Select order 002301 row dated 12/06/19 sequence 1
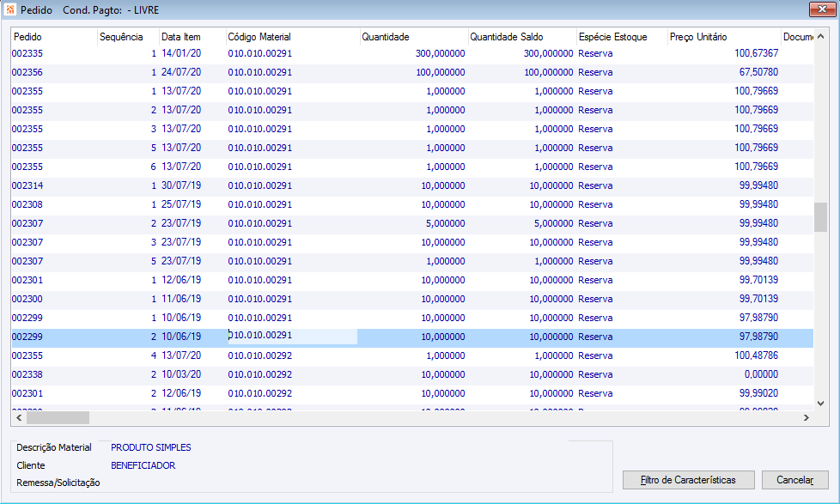 (x=412, y=280)
